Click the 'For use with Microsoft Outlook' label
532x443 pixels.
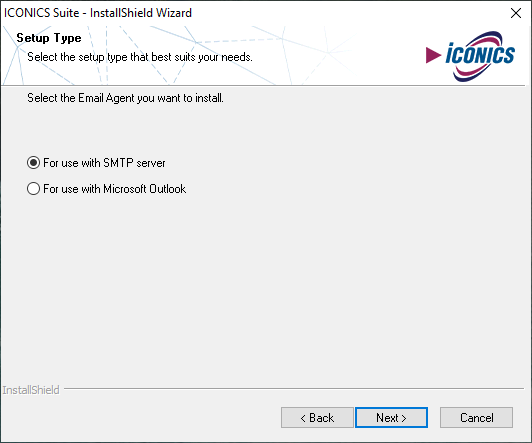click(115, 189)
